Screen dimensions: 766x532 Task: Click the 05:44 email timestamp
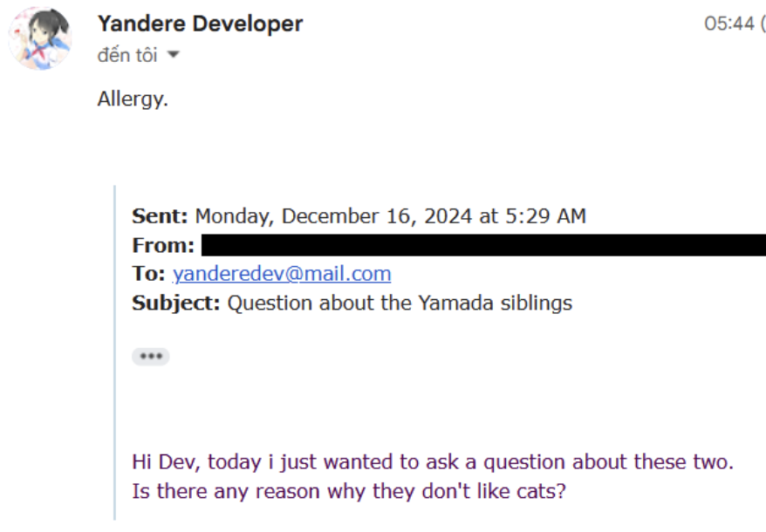(x=728, y=24)
